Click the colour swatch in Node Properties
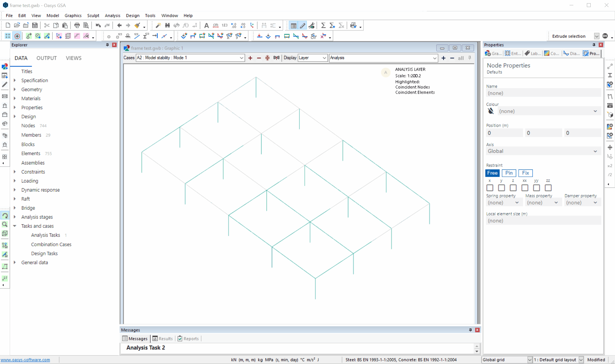This screenshot has height=364, width=615. [x=491, y=111]
